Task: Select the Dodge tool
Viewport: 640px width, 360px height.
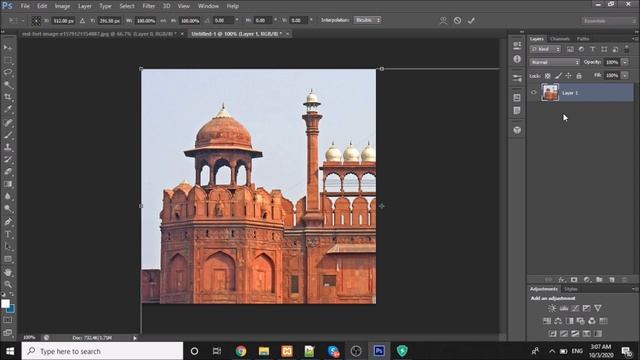Action: click(8, 209)
